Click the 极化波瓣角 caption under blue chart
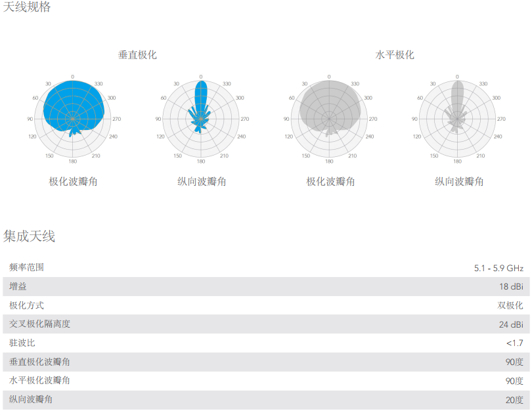This screenshot has width=532, height=413. [74, 181]
